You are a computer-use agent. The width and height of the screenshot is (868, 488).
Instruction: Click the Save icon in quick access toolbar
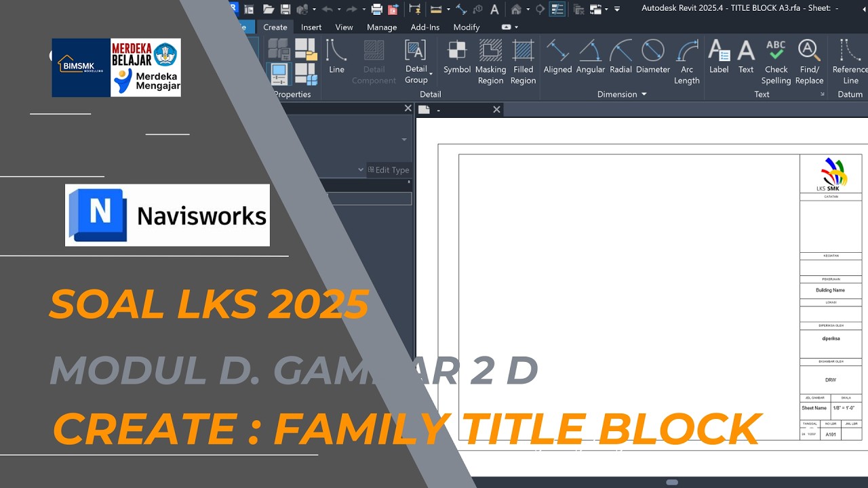[285, 9]
